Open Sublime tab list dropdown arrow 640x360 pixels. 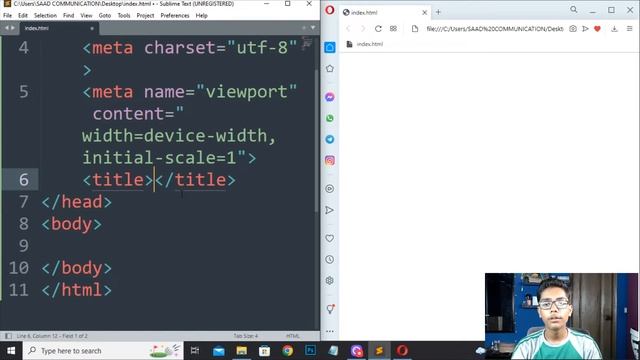tap(313, 28)
